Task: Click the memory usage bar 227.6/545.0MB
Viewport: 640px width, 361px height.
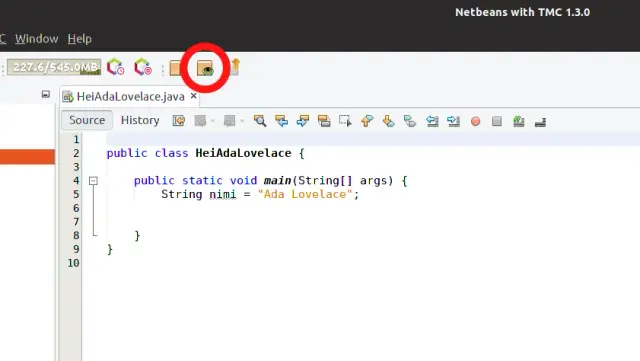Action: (x=54, y=67)
